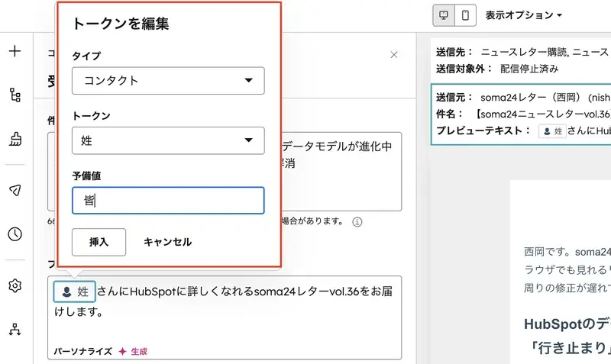Screen dimensions: 611x364
Task: Click the HubSpotのデ heading in email preview
Action: pyautogui.click(x=567, y=324)
